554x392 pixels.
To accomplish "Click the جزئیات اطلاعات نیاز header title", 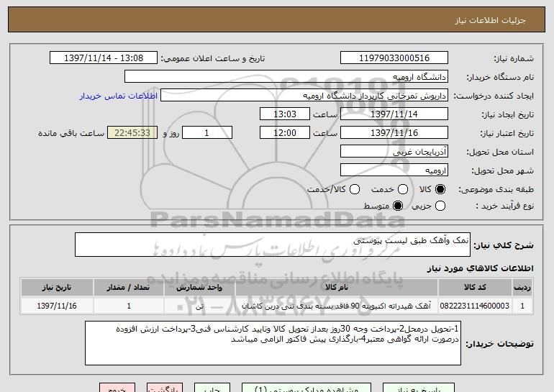I will click(490, 20).
